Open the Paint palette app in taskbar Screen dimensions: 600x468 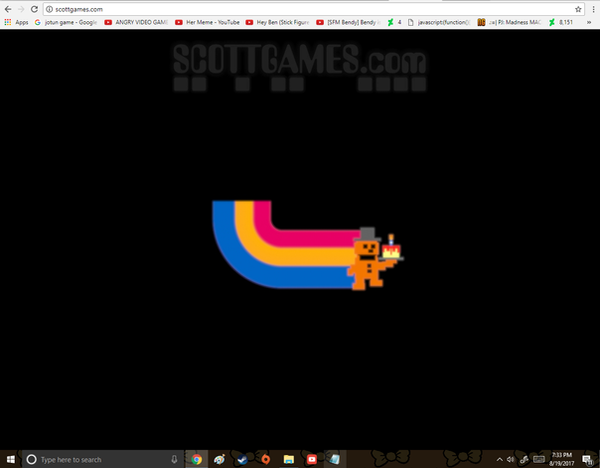click(220, 459)
